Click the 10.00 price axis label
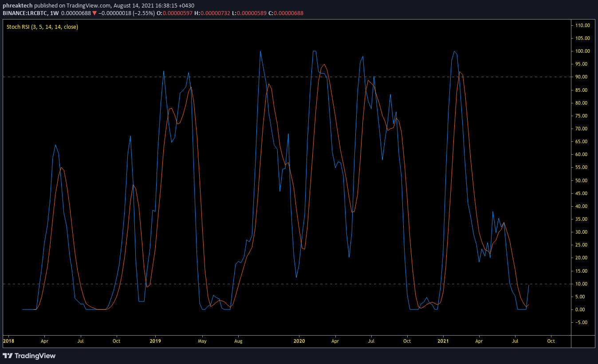Screen dimensions: 598x364 pos(582,284)
